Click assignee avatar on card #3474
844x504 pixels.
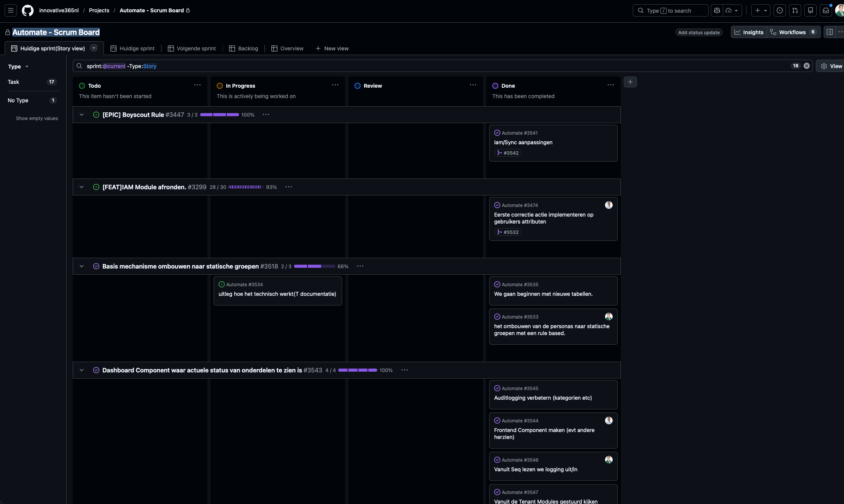pos(608,205)
